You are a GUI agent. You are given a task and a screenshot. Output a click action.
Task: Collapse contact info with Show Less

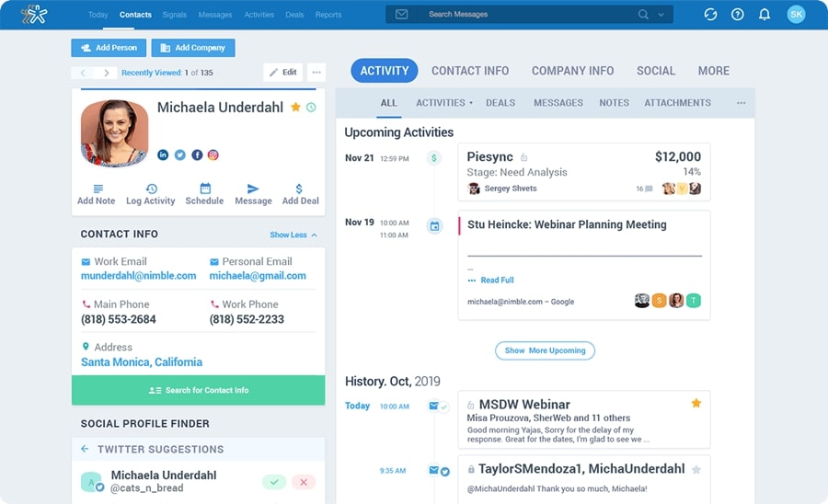293,235
